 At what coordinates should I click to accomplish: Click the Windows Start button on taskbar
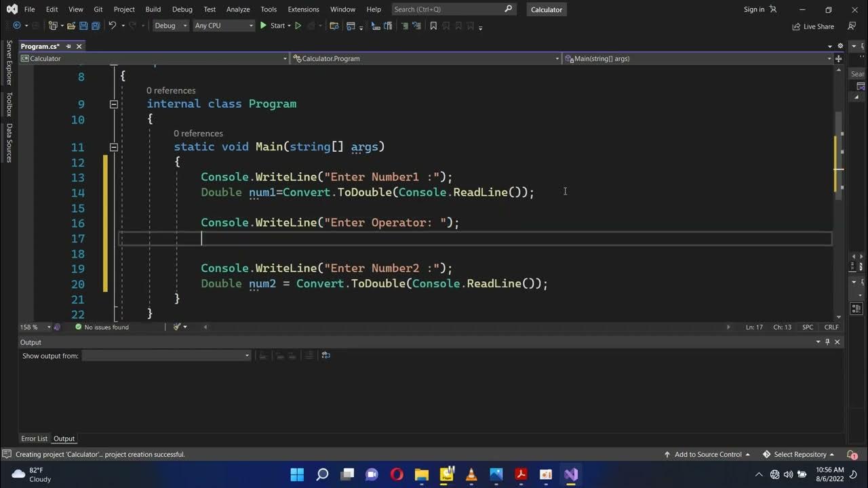point(297,474)
